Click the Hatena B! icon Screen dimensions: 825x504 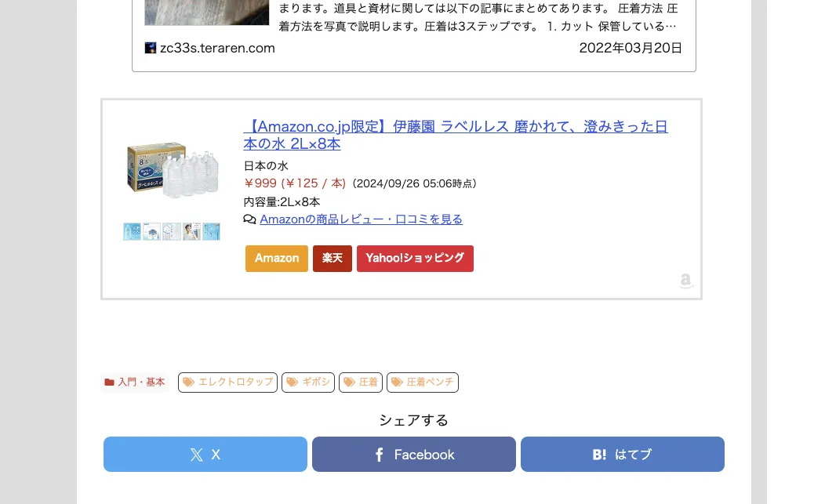point(599,455)
